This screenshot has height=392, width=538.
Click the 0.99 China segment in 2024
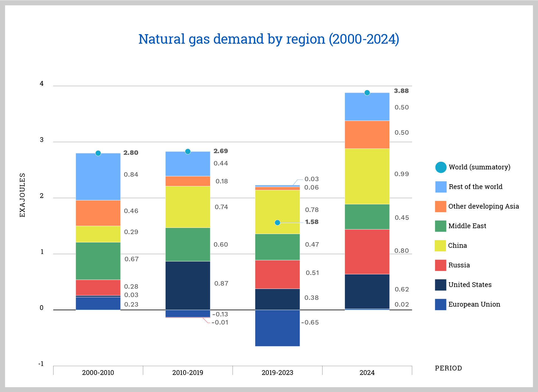click(367, 176)
